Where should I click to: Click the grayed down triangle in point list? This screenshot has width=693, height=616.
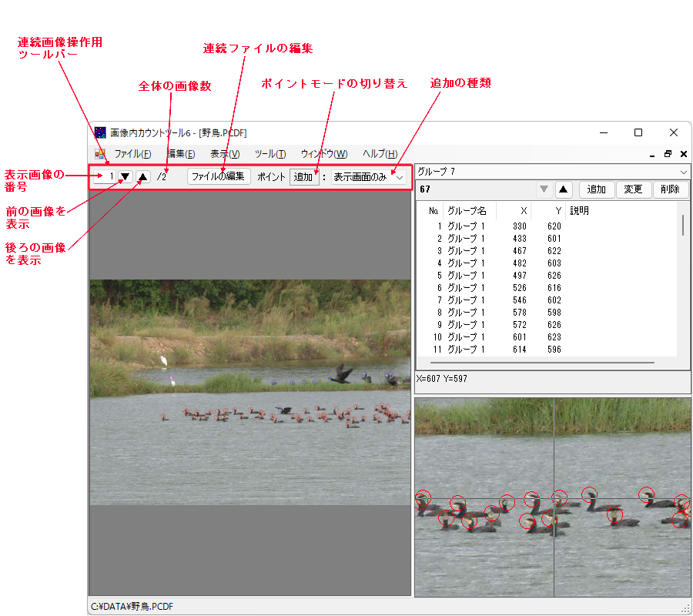(544, 189)
